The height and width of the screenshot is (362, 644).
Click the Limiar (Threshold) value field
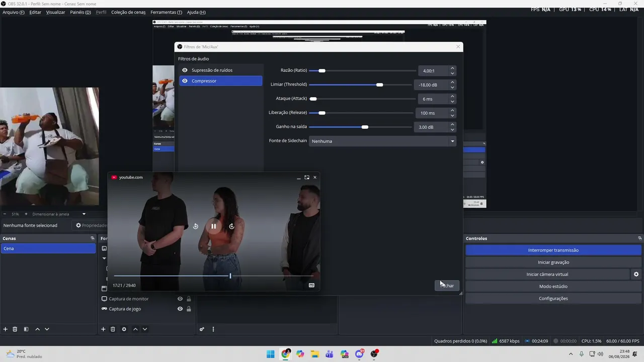431,85
